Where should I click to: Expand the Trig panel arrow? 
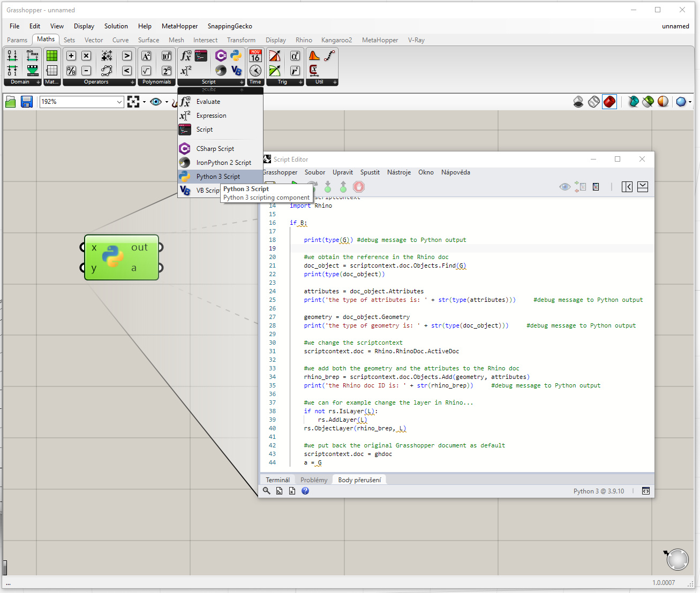(x=300, y=82)
